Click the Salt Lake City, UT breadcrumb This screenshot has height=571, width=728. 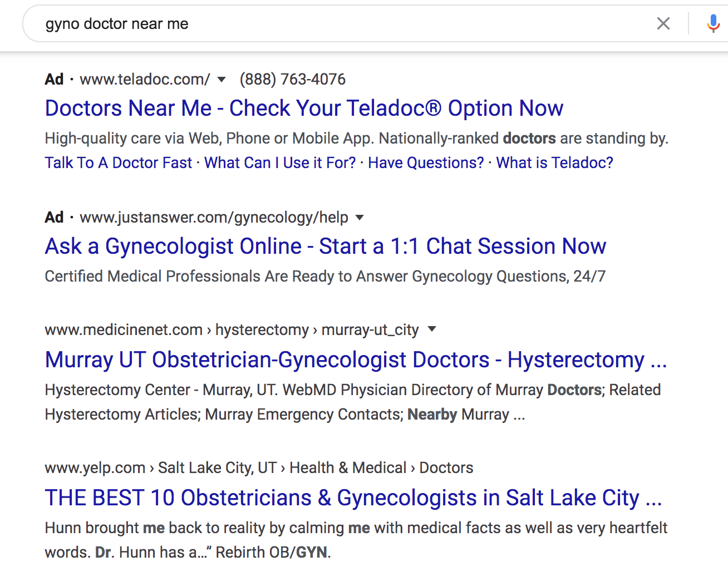[x=216, y=467]
